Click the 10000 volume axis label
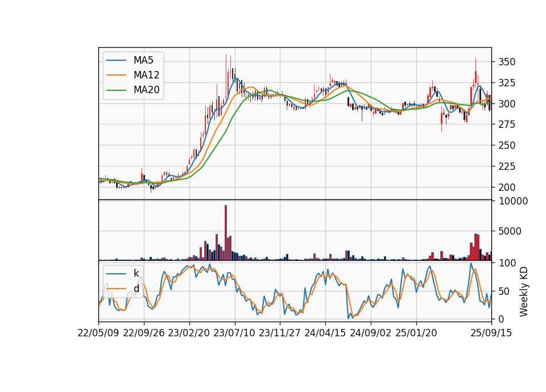Image resolution: width=546 pixels, height=392 pixels. click(x=513, y=201)
